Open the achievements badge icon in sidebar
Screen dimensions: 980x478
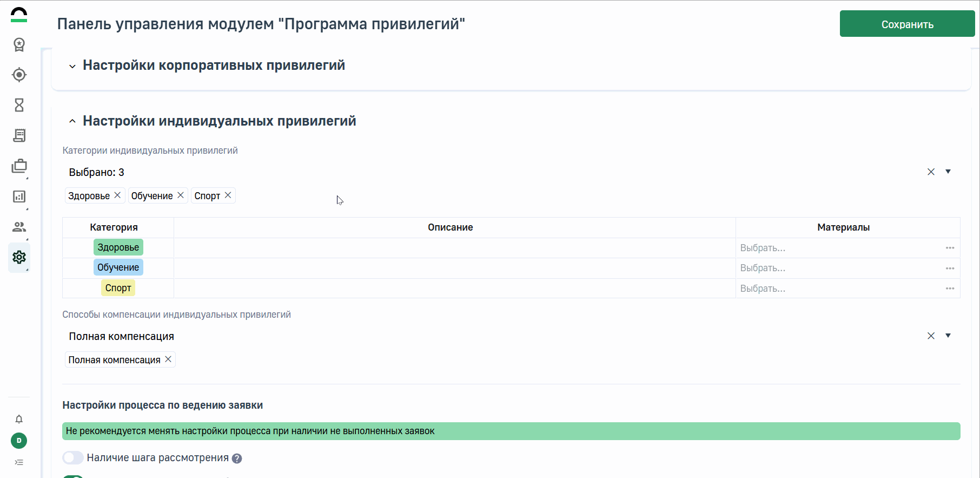(x=19, y=44)
